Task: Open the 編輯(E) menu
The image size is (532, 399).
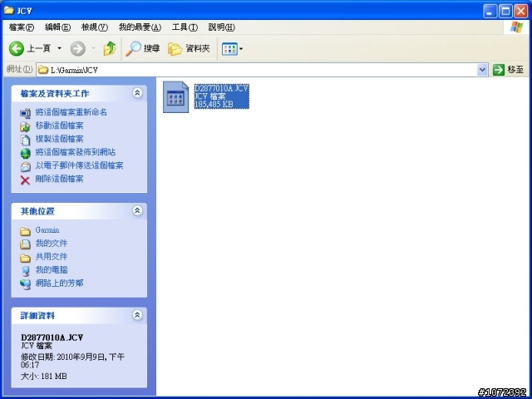Action: [x=57, y=27]
